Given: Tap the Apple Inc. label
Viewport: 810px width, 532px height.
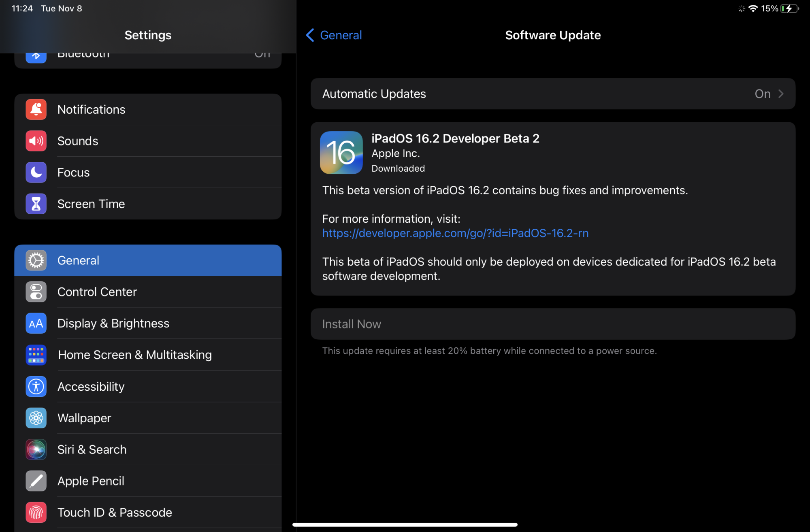Looking at the screenshot, I should [x=396, y=153].
